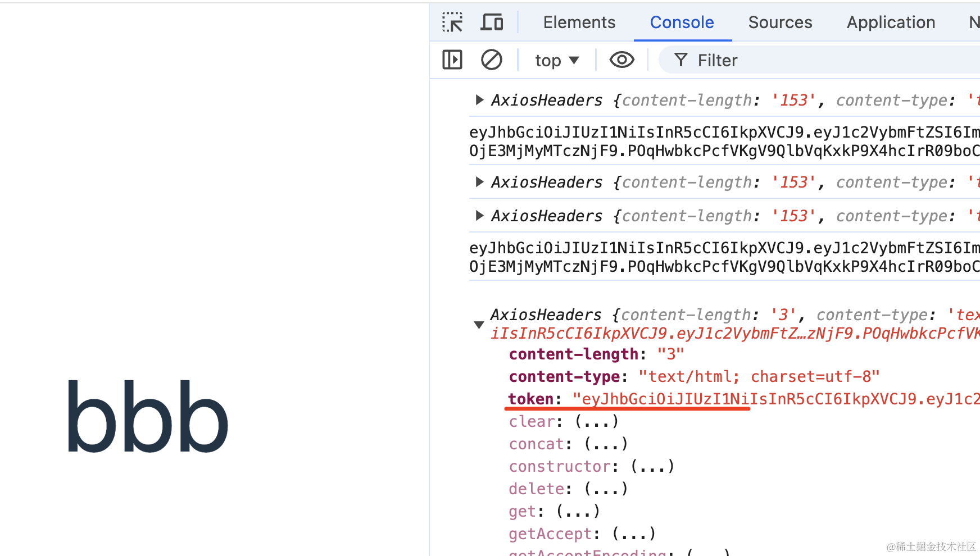
Task: Collapse the expanded AxiosHeaders object
Action: [x=479, y=325]
